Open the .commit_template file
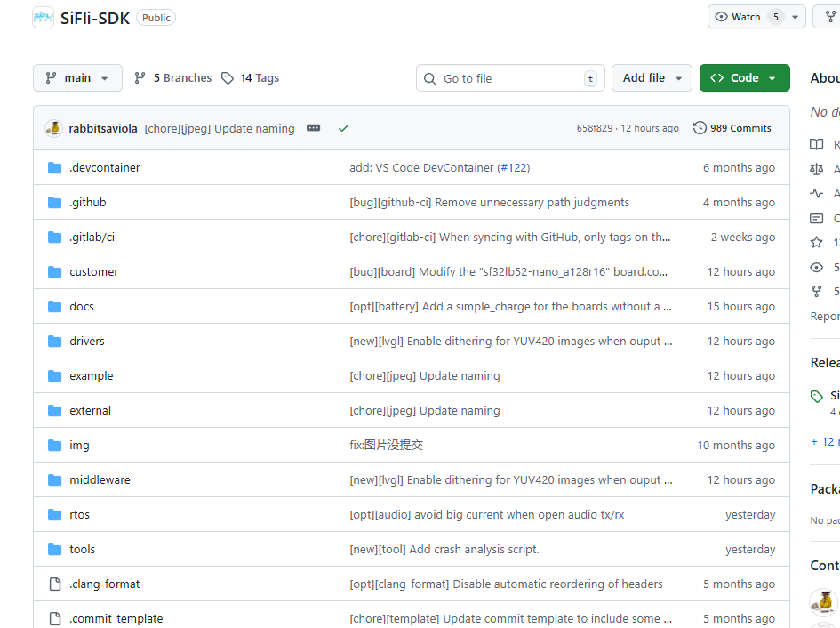Viewport: 840px width, 628px height. coord(116,619)
